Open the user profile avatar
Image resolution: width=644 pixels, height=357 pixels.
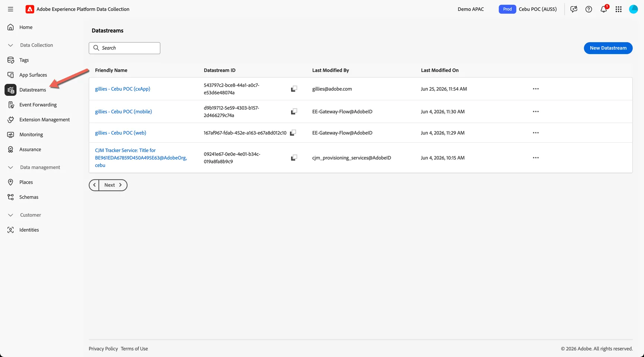click(x=634, y=9)
